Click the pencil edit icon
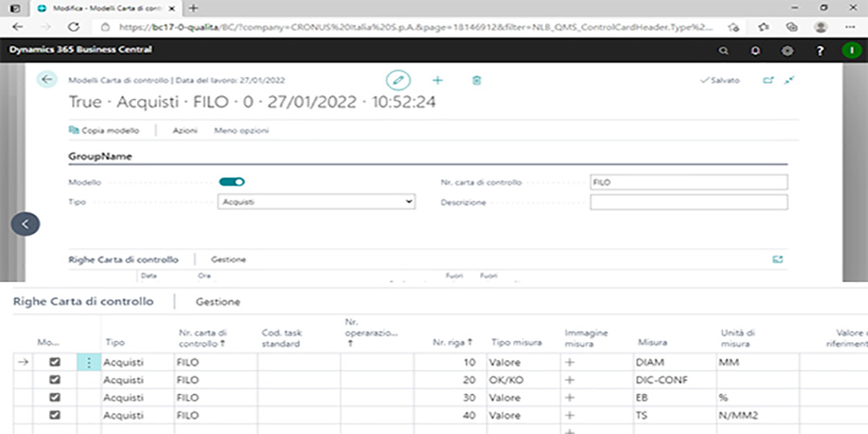Screen dimensions: 868x434 398,80
